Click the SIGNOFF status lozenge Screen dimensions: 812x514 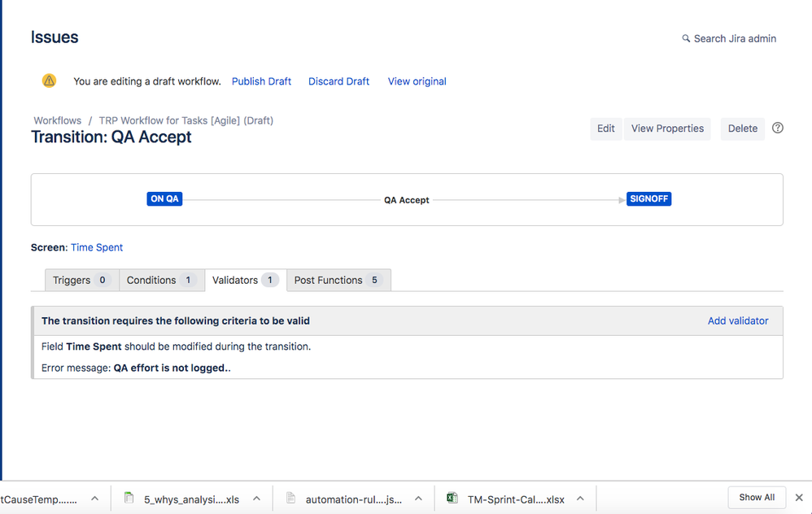pyautogui.click(x=649, y=198)
